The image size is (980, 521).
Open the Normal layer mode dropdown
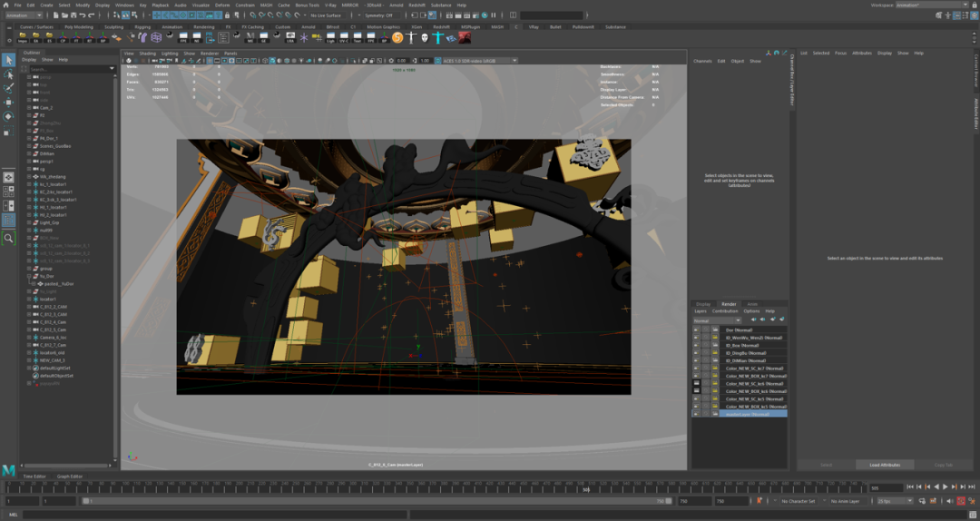[x=717, y=320]
